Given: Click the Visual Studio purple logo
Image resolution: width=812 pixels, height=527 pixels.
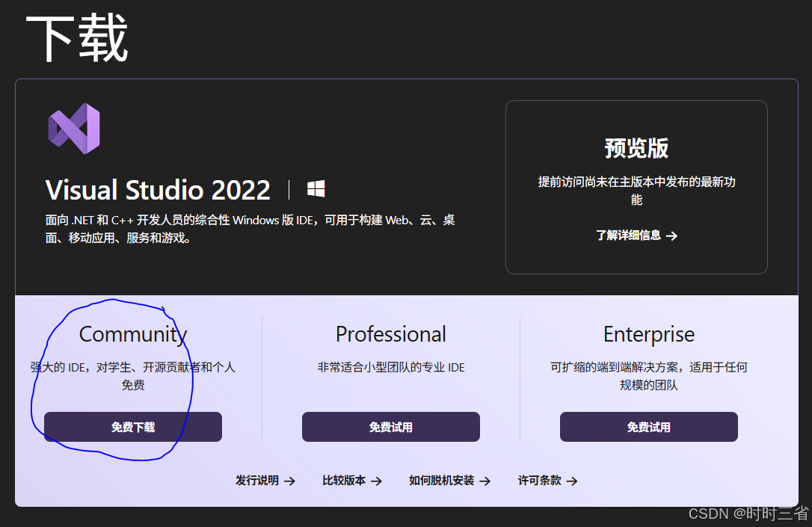Looking at the screenshot, I should pos(74,129).
